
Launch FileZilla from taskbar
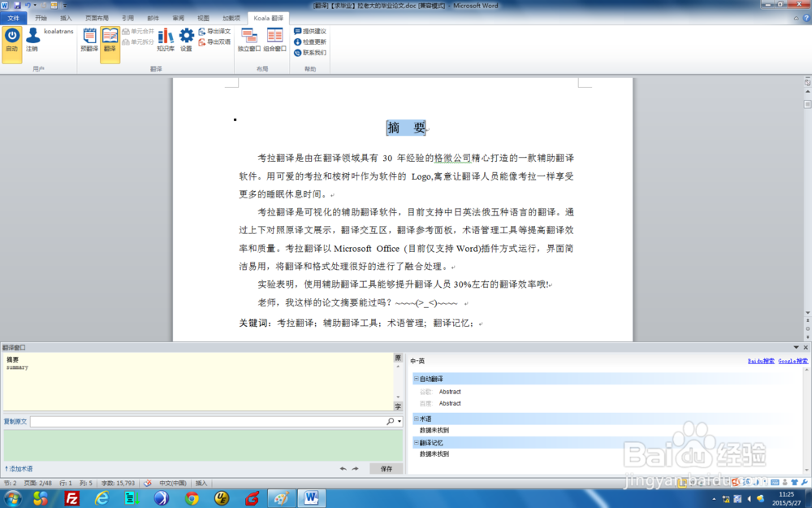click(71, 499)
